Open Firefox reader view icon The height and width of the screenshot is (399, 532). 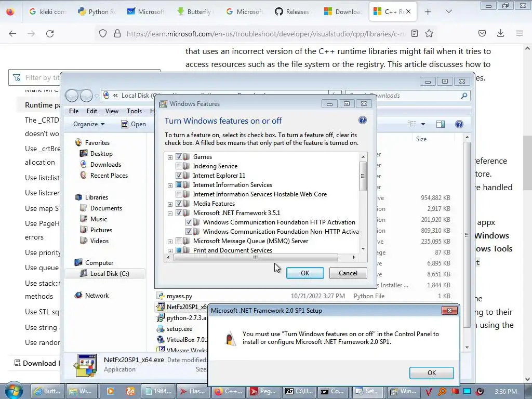point(414,33)
